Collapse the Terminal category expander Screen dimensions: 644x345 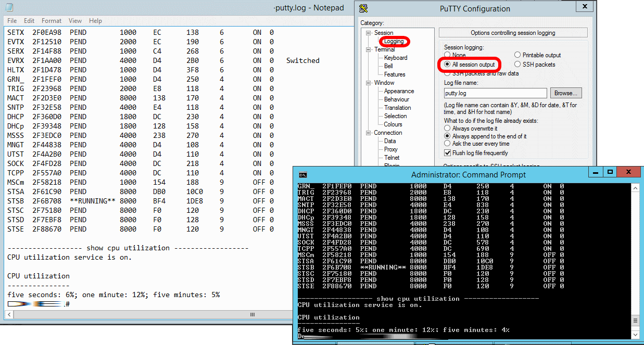(369, 49)
